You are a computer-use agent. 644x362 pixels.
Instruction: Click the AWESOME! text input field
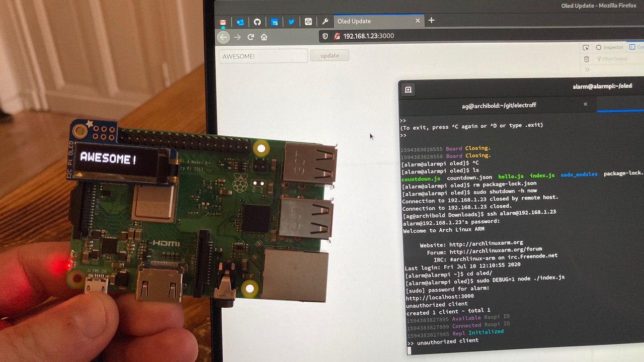[x=263, y=55]
